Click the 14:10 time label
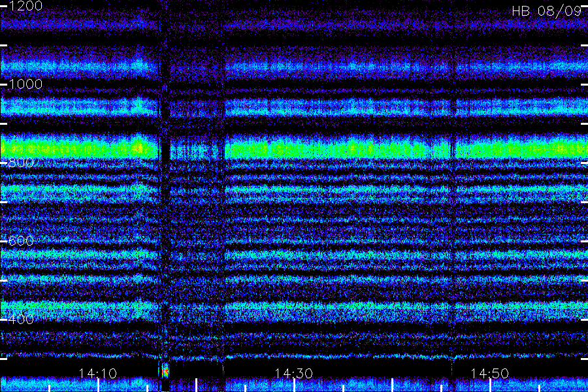The width and height of the screenshot is (588, 392). [98, 373]
